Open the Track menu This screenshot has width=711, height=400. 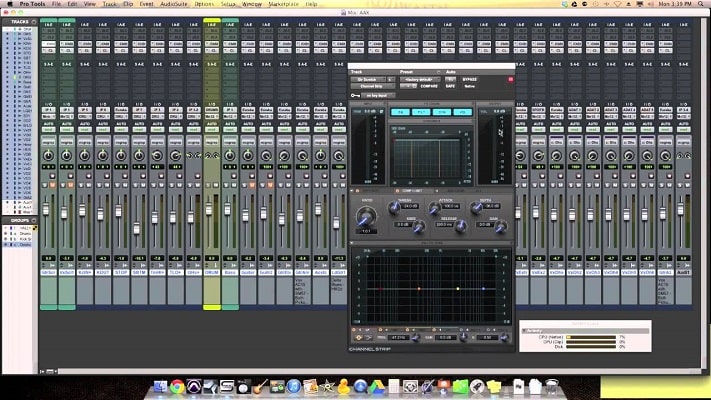[110, 4]
